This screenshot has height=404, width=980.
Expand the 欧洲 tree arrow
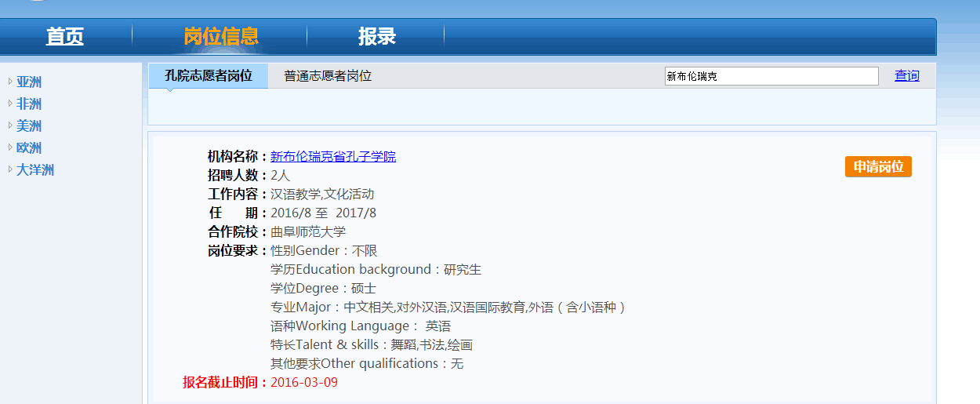coord(10,147)
